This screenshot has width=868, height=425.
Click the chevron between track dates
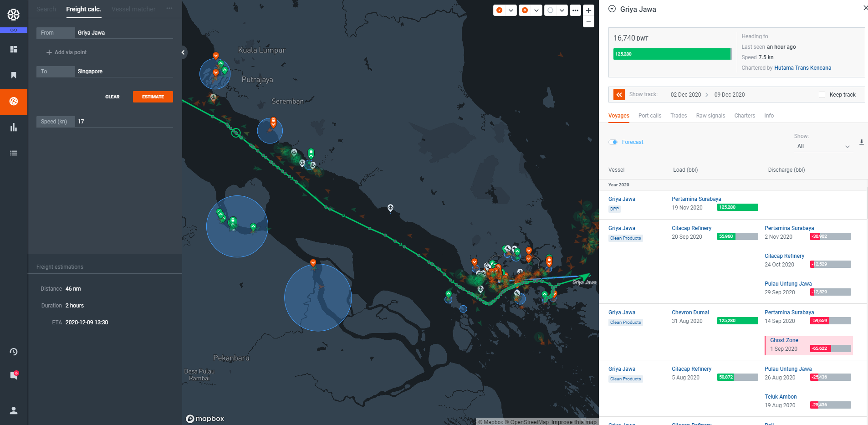(x=707, y=95)
